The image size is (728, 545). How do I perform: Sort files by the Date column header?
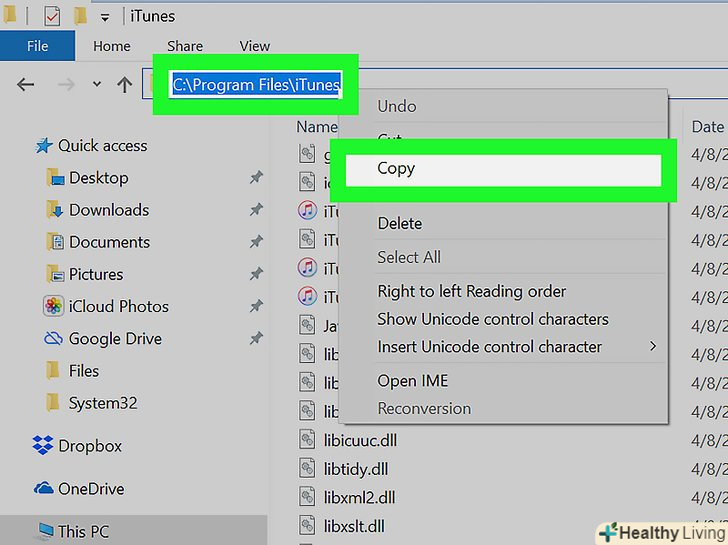click(x=708, y=127)
